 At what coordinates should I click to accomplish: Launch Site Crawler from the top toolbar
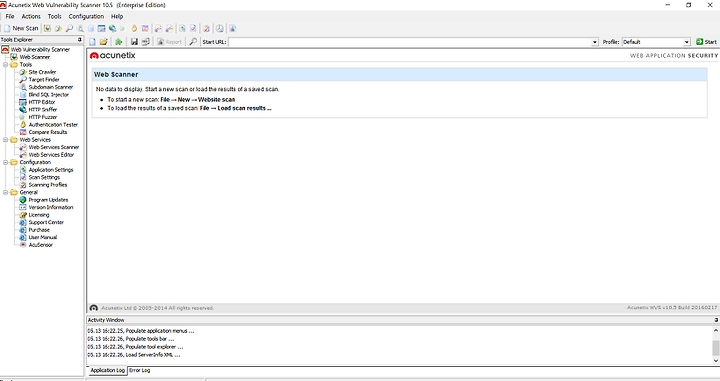pyautogui.click(x=58, y=28)
